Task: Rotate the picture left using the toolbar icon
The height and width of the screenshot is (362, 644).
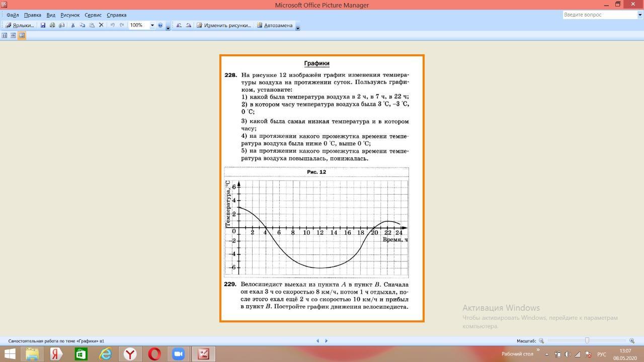Action: [x=179, y=25]
